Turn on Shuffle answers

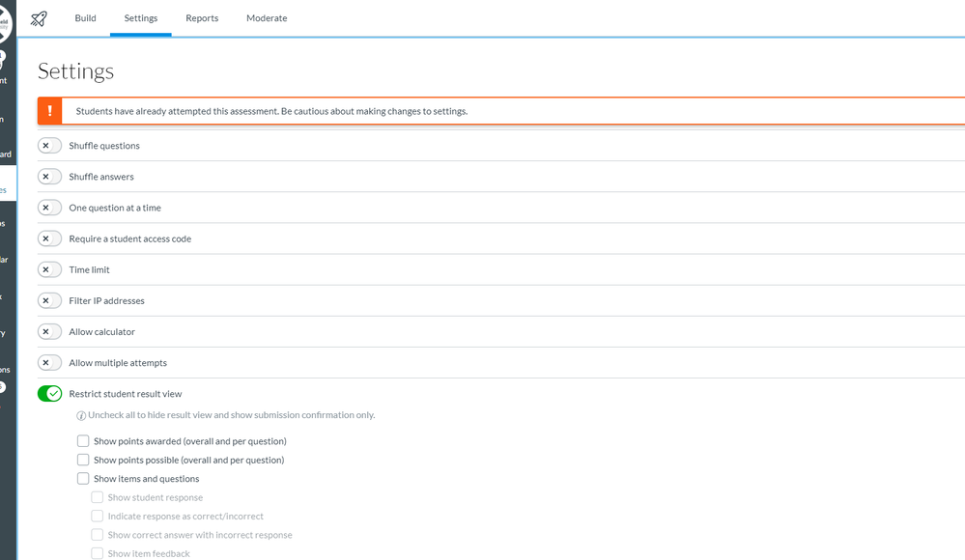(49, 177)
